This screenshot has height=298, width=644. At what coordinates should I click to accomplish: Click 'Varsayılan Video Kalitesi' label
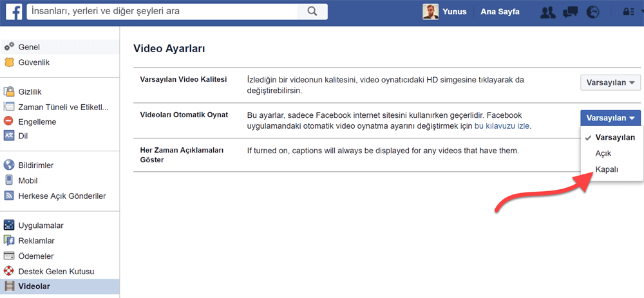[183, 79]
